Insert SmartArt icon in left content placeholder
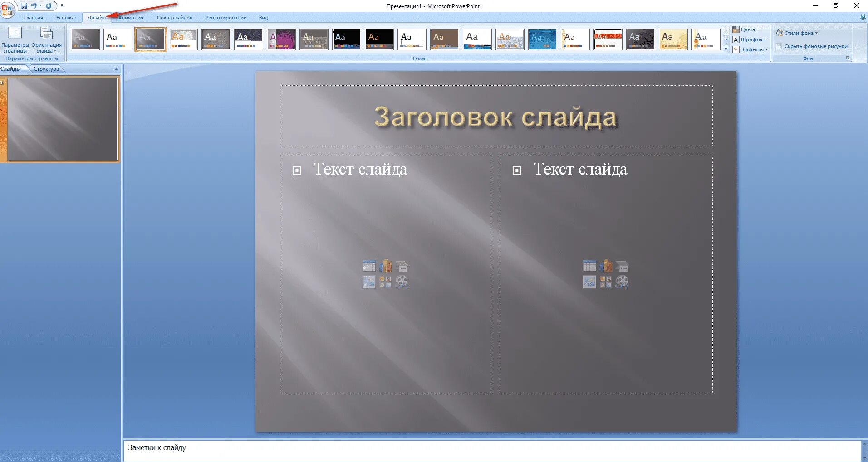 coord(402,266)
